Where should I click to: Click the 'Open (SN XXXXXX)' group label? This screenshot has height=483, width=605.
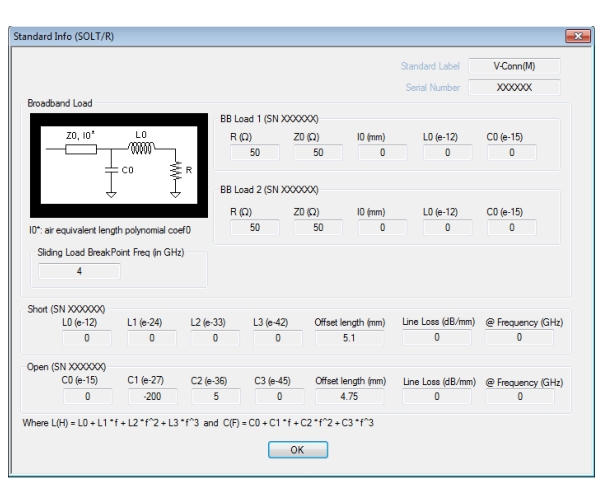66,366
